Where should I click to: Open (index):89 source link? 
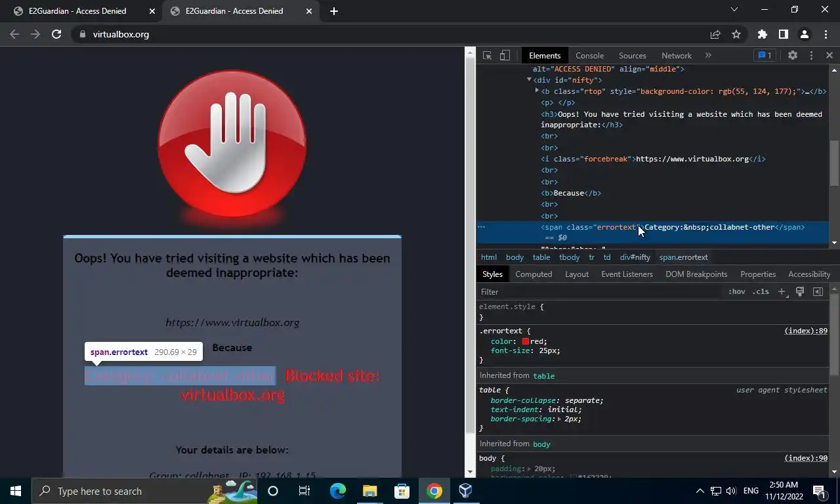click(x=806, y=331)
